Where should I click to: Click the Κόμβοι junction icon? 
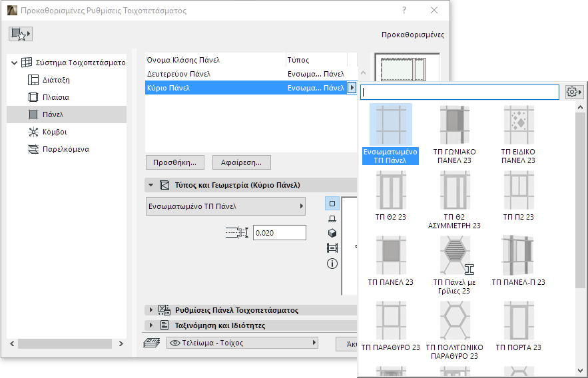(33, 132)
